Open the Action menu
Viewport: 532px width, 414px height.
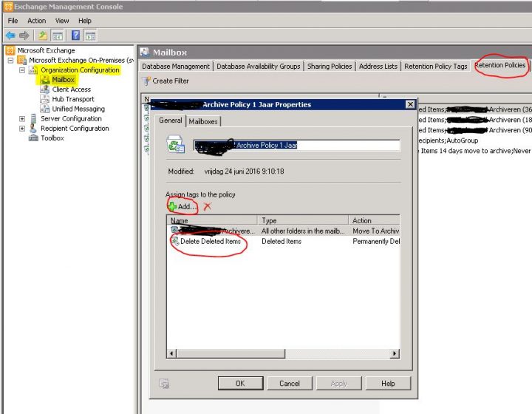click(x=37, y=21)
